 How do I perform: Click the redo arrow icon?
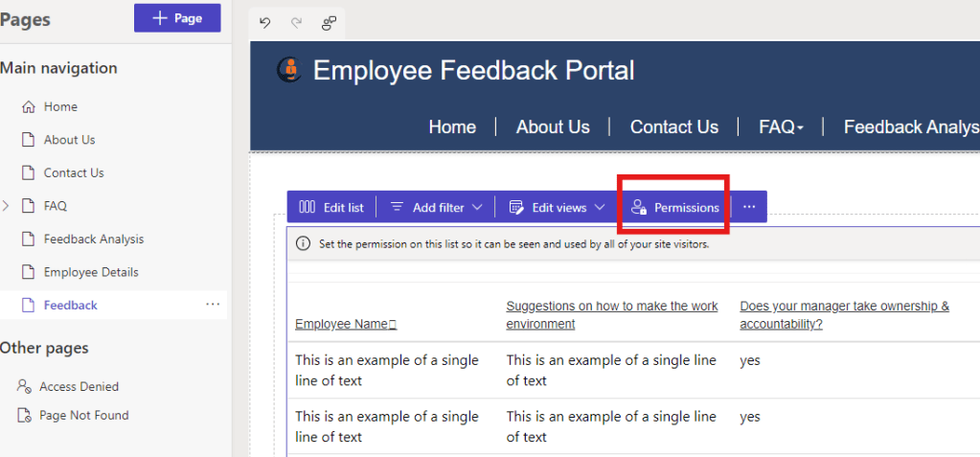pyautogui.click(x=297, y=22)
